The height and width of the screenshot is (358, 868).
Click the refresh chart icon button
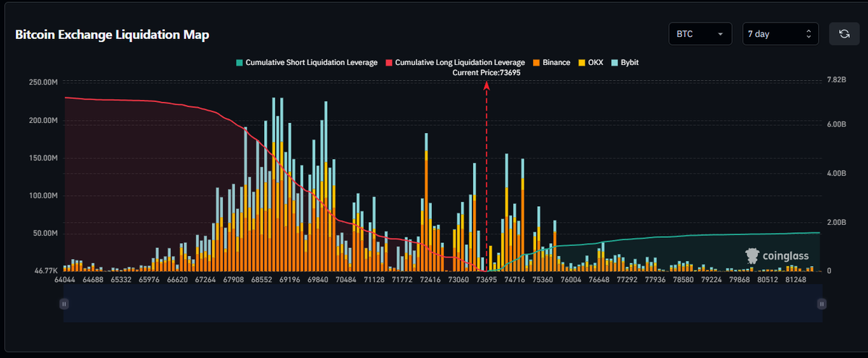coord(844,34)
